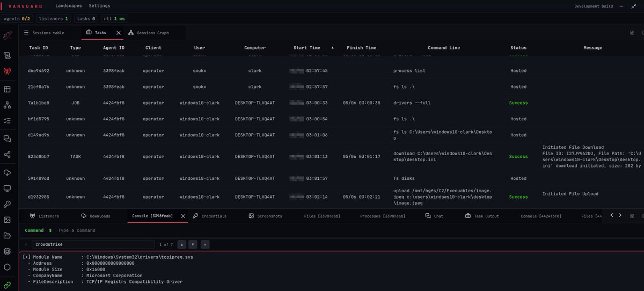The width and height of the screenshot is (644, 291).
Task: Open the Downloads bottom tab
Action: point(96,216)
